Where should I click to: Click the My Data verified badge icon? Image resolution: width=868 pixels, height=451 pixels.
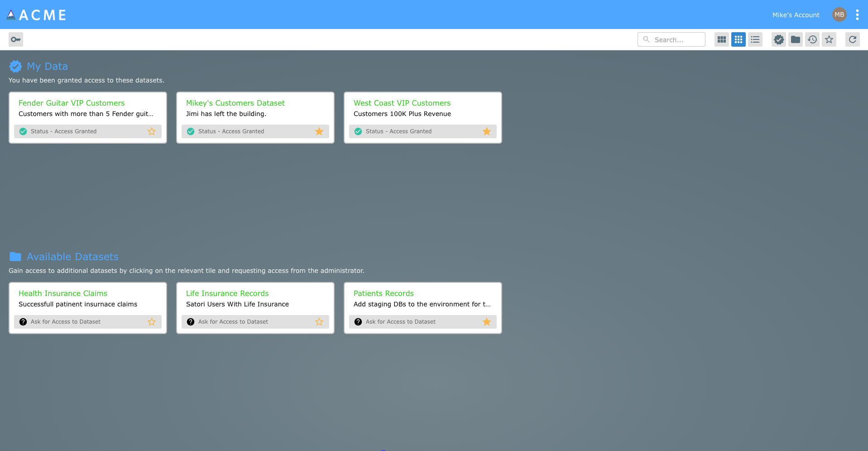point(15,67)
